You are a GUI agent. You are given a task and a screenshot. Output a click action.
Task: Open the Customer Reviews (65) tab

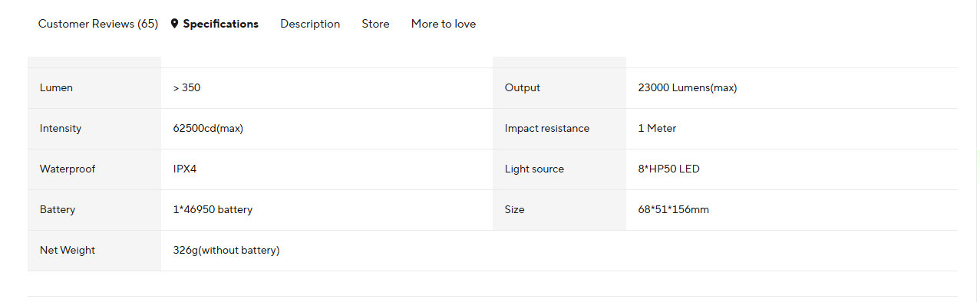pyautogui.click(x=98, y=24)
